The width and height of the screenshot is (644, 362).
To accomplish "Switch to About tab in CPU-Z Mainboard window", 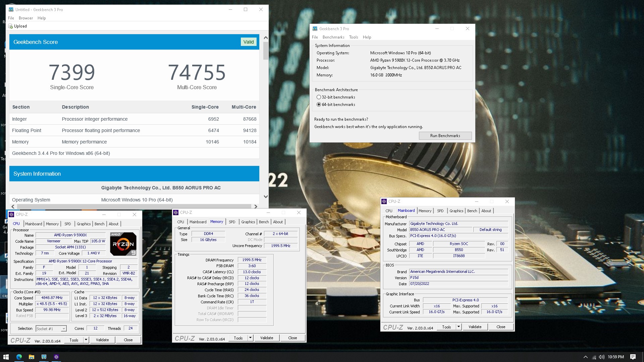I will pyautogui.click(x=486, y=211).
